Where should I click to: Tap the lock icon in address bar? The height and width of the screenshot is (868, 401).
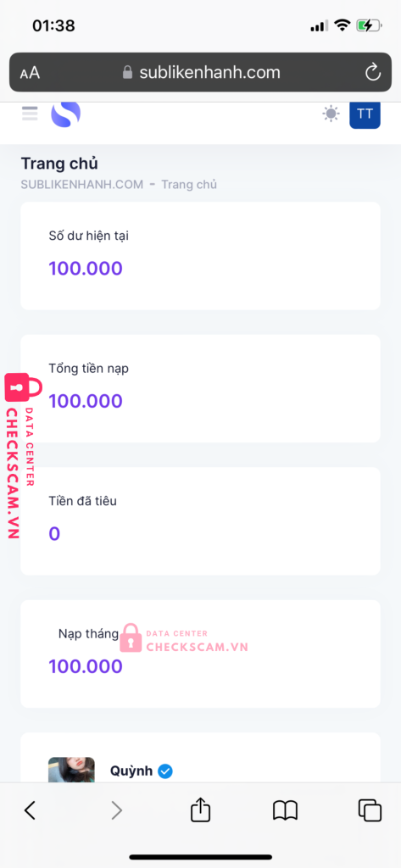click(127, 73)
